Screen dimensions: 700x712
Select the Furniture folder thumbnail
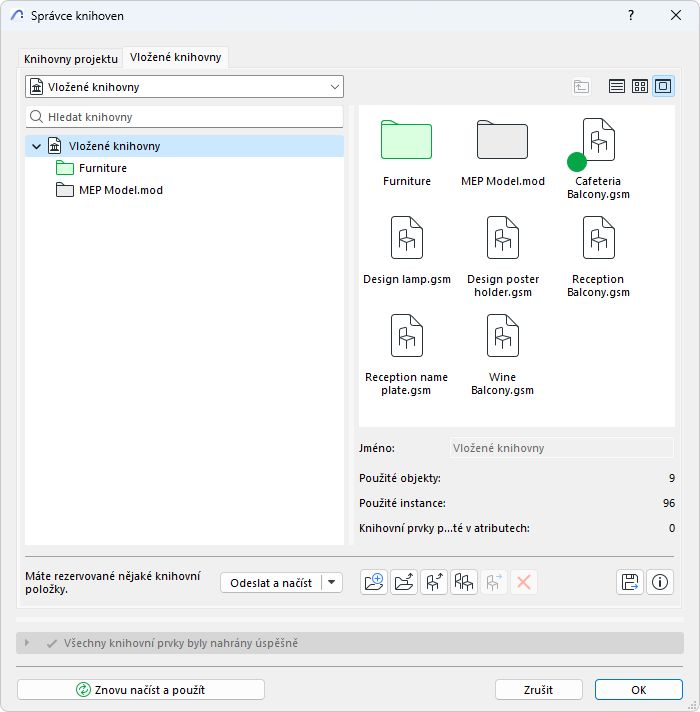tap(406, 152)
